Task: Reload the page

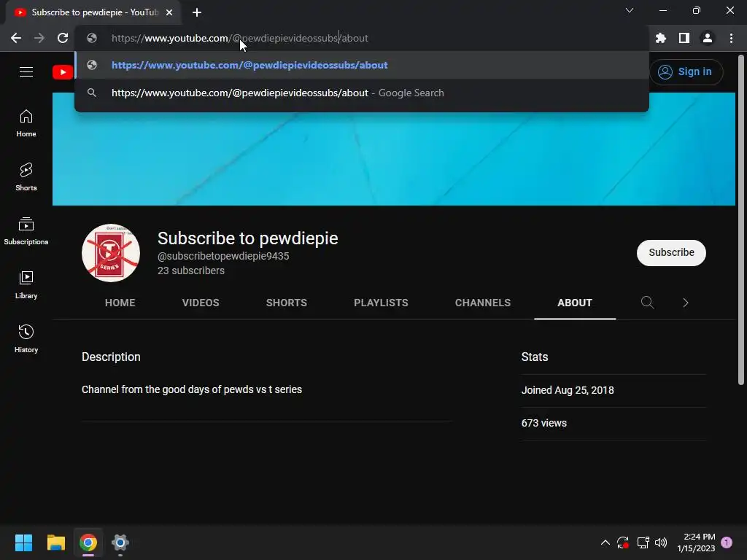Action: (63, 38)
